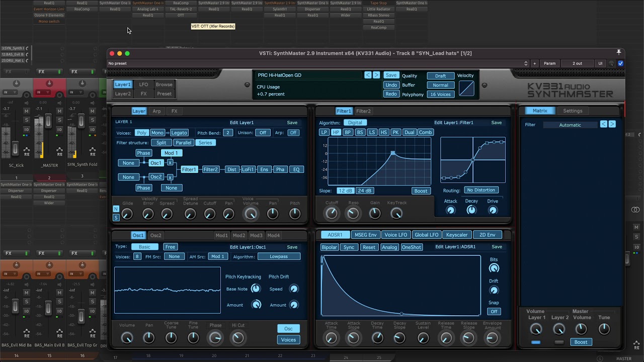This screenshot has height=362, width=644.
Task: Select Legato voices mode
Action: 179,133
